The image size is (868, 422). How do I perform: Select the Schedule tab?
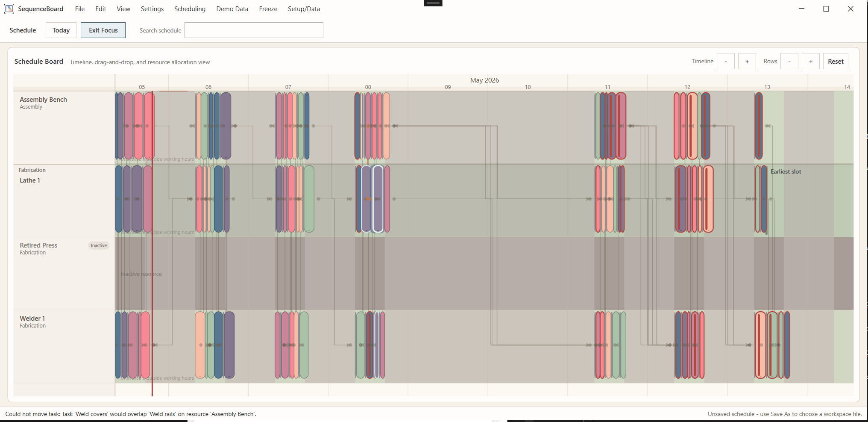point(23,30)
